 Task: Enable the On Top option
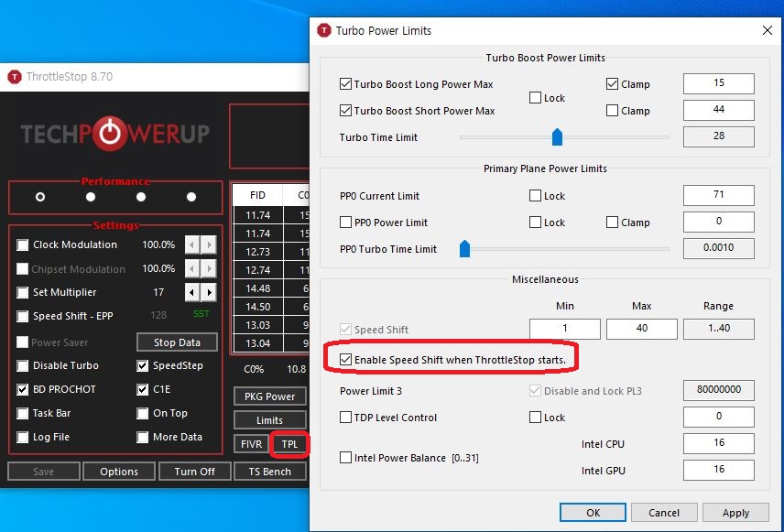pos(143,413)
